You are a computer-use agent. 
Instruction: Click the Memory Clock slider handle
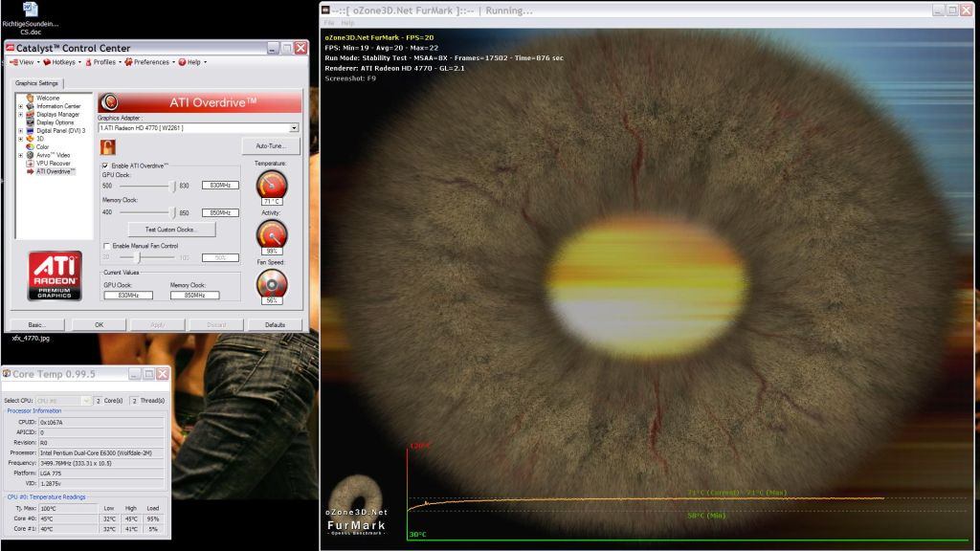click(174, 212)
